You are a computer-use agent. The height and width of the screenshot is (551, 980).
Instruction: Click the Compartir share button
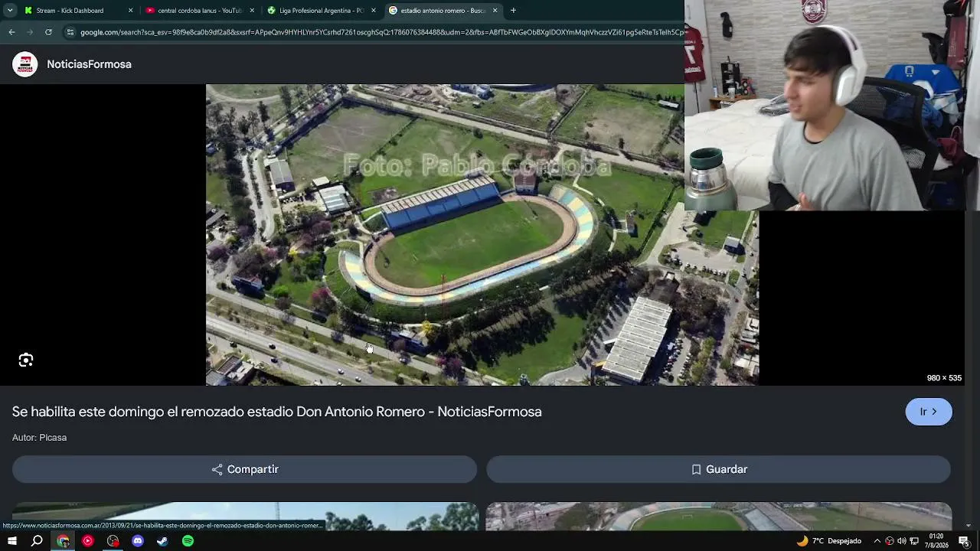[x=245, y=469]
